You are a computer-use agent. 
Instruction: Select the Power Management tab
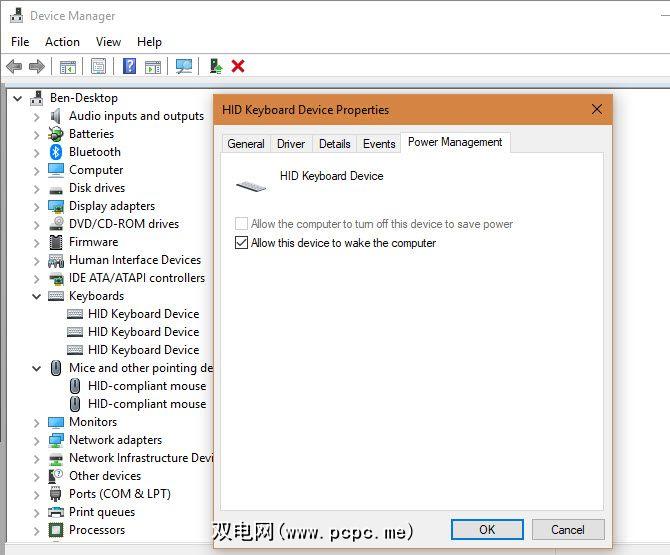pos(455,142)
